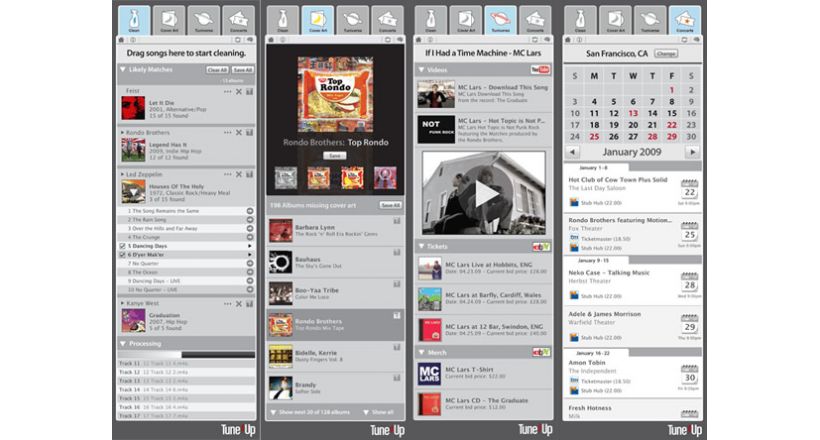
Task: Select the highlighted Cover Art tab in second panel
Action: pyautogui.click(x=317, y=20)
